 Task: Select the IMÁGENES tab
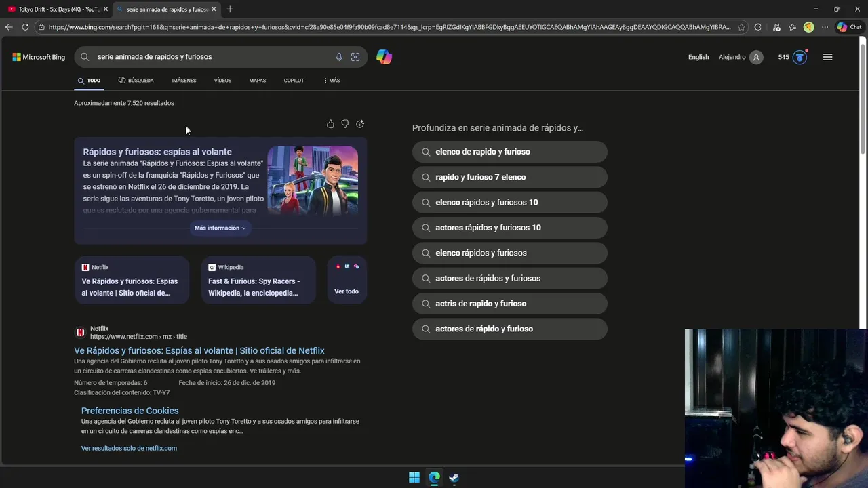184,81
